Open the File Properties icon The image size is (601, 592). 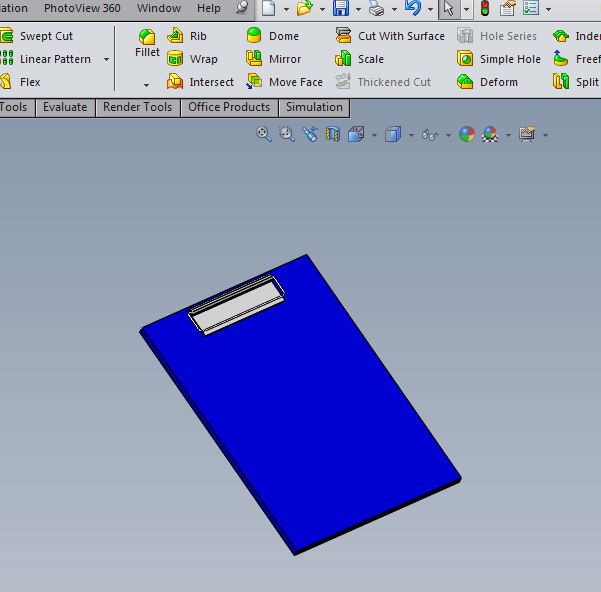507,8
